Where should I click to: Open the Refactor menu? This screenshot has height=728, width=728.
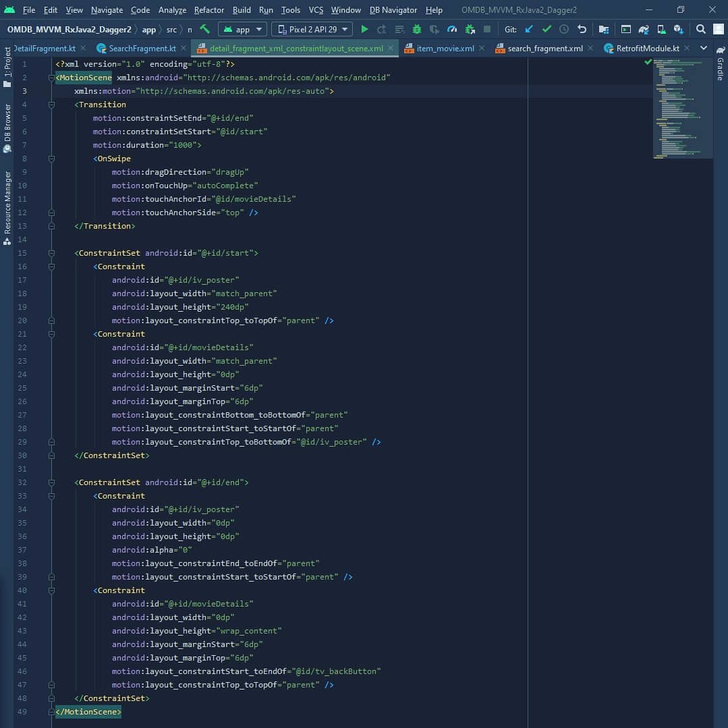(209, 9)
